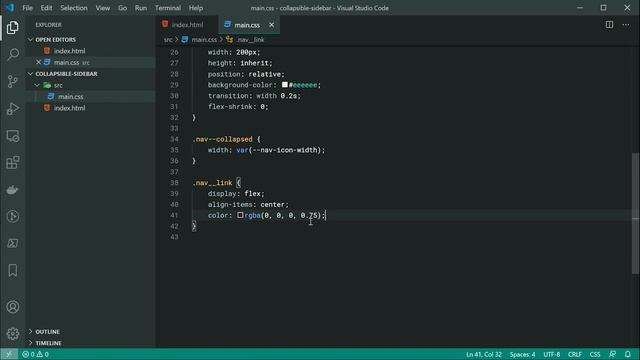Open the rgba color swatch on line 41
The width and height of the screenshot is (640, 360).
coord(240,215)
